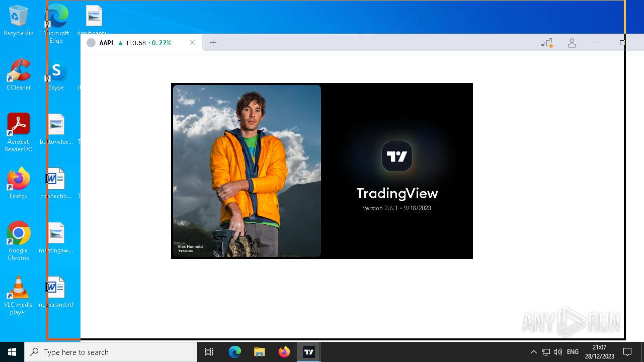Click the TradingView taskbar button

(309, 352)
